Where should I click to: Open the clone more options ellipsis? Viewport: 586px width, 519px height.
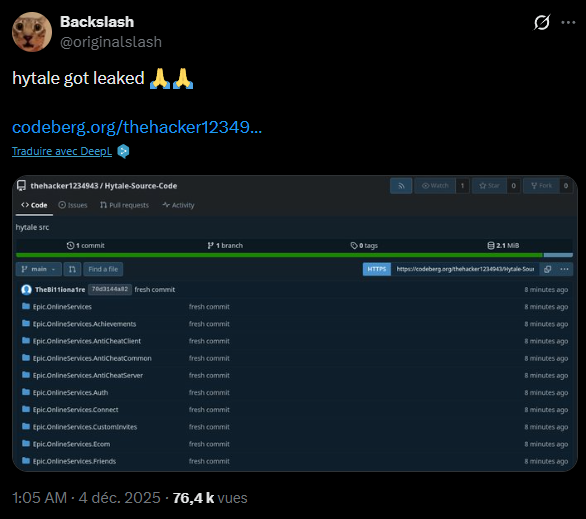click(x=564, y=269)
